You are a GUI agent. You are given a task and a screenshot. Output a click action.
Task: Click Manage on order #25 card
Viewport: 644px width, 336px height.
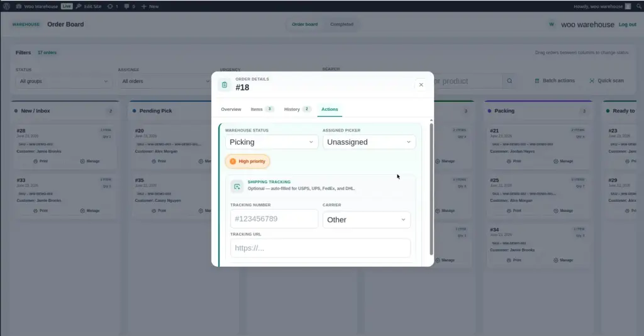point(563,211)
